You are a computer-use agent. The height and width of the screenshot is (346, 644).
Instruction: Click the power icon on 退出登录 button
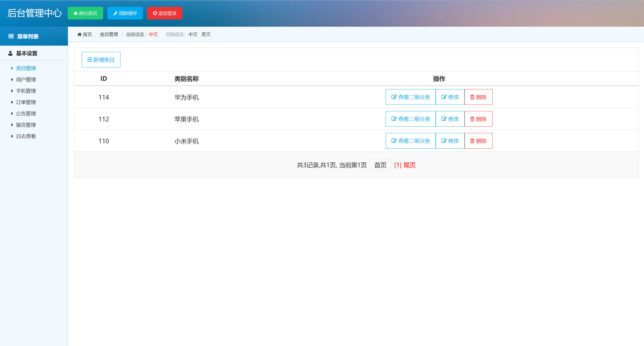[x=154, y=13]
